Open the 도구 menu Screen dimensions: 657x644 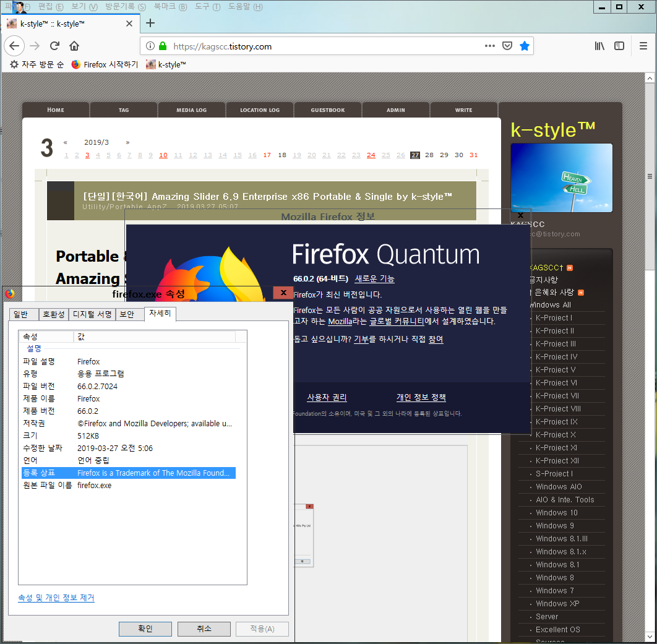207,7
